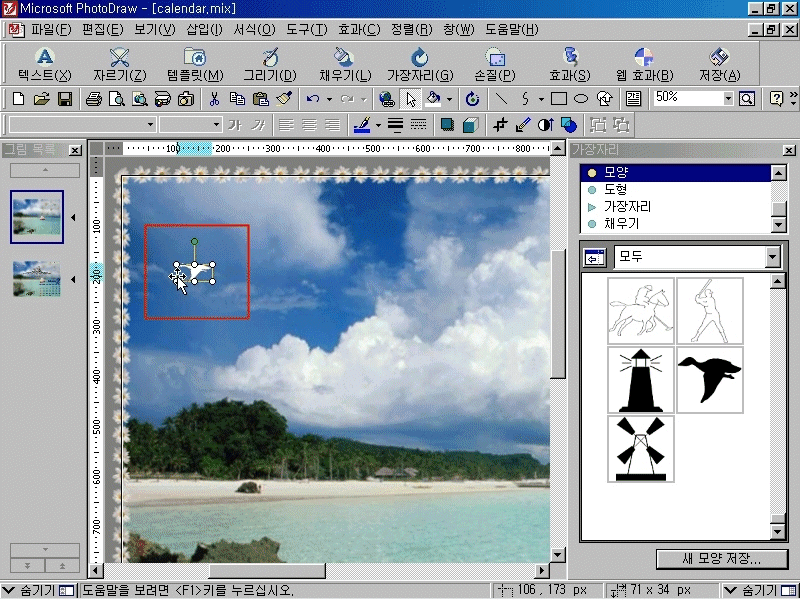Viewport: 800px width, 600px height.
Task: Open the 텍스트 (Text) tool menu
Action: tap(45, 65)
